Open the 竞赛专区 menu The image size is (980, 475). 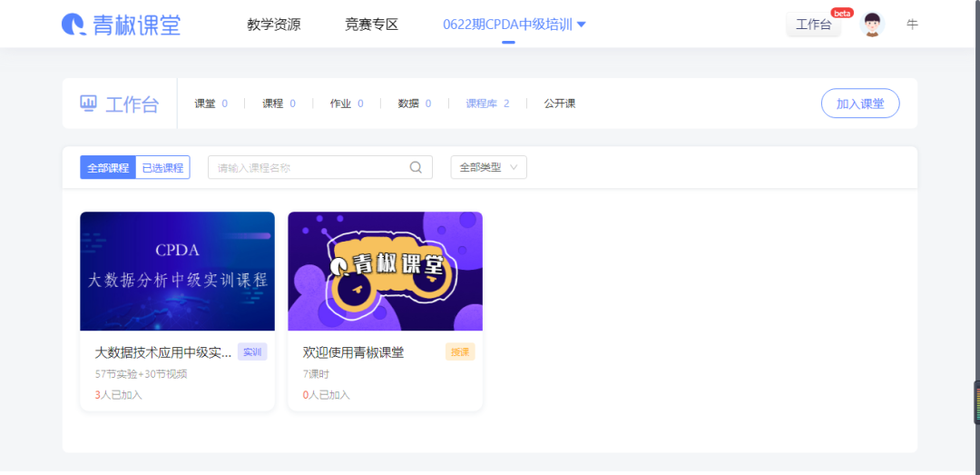(x=371, y=25)
